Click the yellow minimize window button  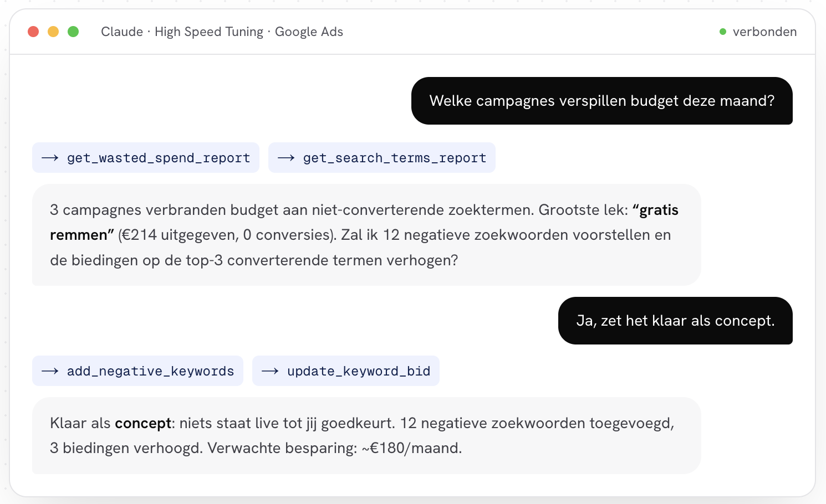click(x=53, y=32)
